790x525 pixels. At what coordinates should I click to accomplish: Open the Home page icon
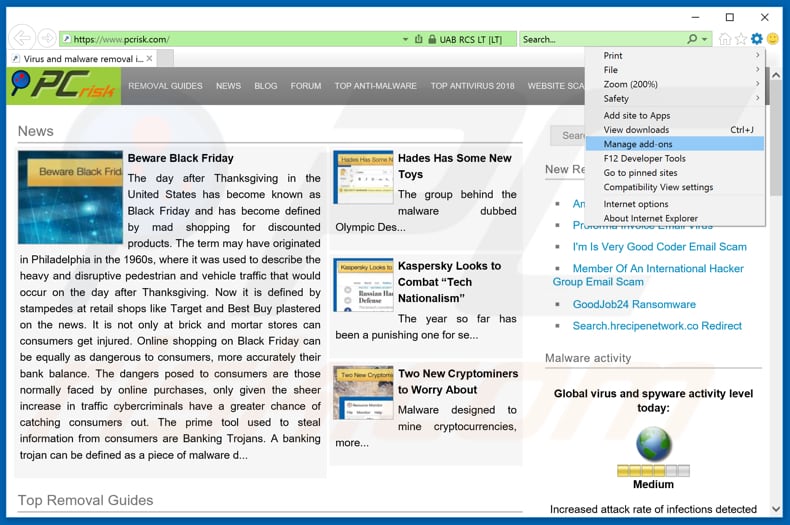click(x=725, y=39)
